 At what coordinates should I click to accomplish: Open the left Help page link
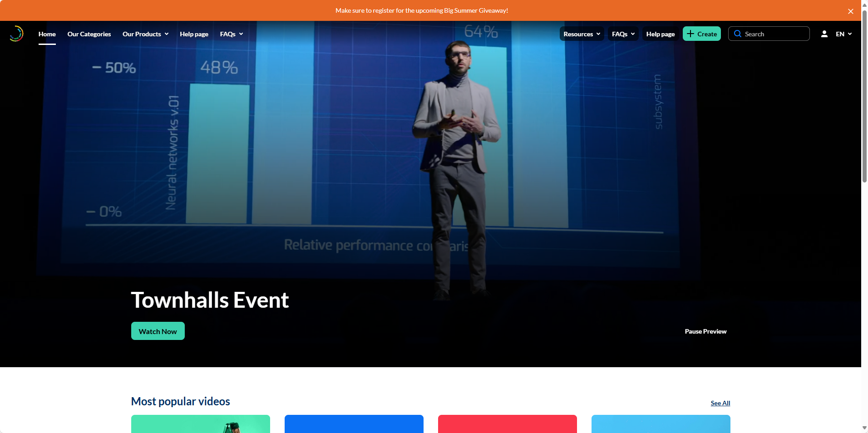click(x=194, y=34)
